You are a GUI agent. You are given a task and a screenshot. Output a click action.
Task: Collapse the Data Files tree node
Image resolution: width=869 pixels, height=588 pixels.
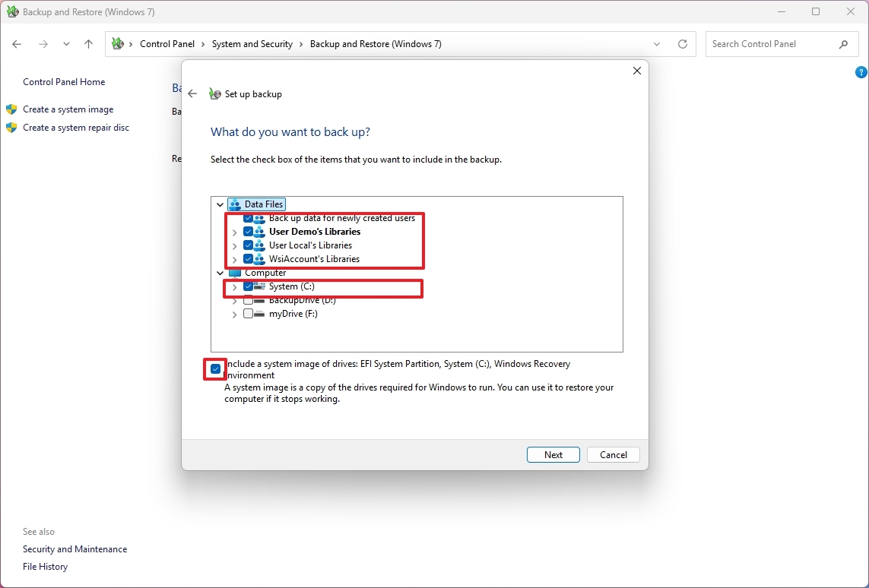pyautogui.click(x=220, y=204)
